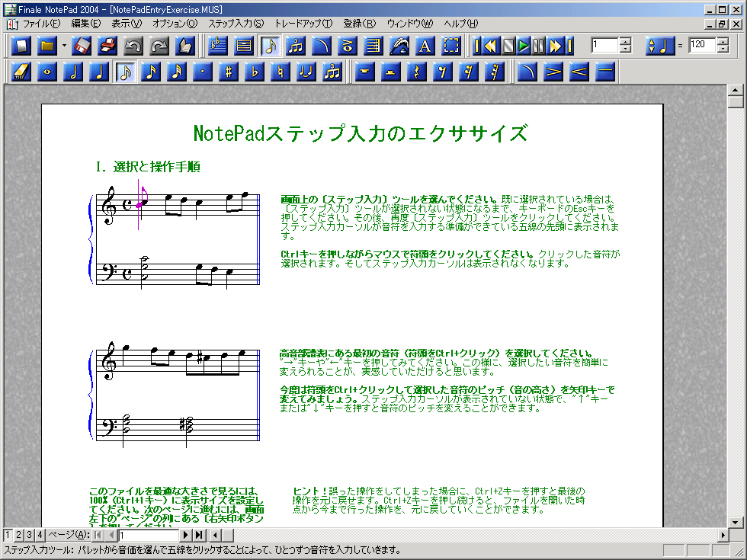The width and height of the screenshot is (747, 560).
Task: Select the dashed Selection tool icon
Action: pos(450,46)
